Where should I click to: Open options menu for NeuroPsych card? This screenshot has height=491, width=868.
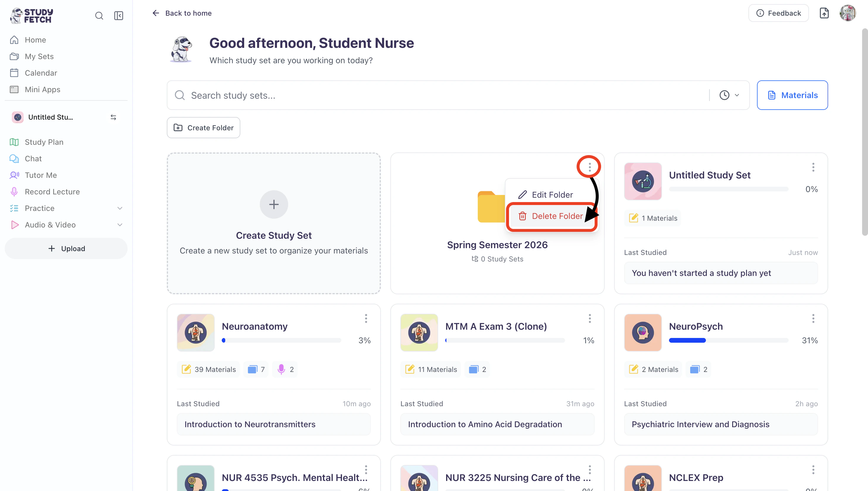(x=813, y=319)
